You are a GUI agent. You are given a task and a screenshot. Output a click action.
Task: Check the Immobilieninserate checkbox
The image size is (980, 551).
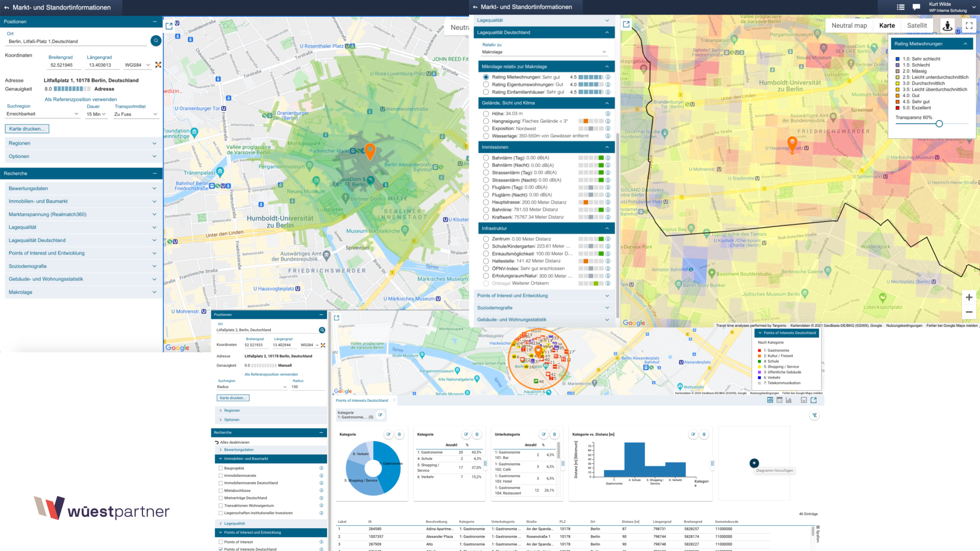pyautogui.click(x=221, y=475)
